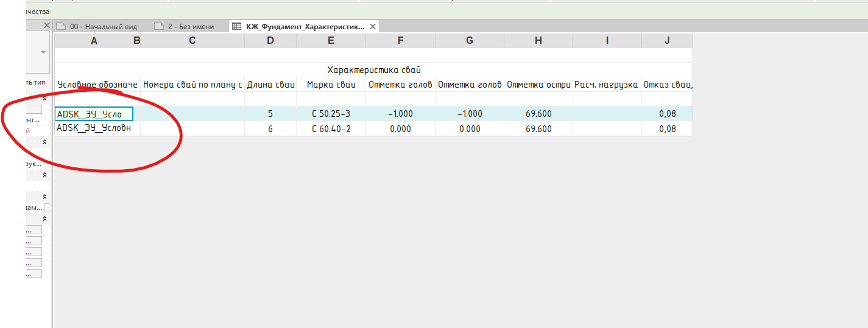Select the pile mark cell C 60.40-2

331,128
